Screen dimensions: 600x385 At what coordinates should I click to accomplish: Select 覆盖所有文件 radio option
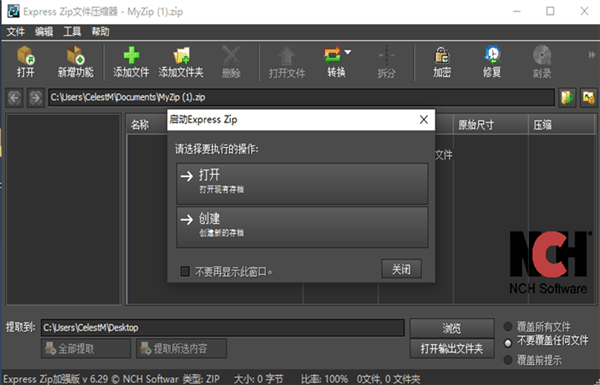pos(508,327)
